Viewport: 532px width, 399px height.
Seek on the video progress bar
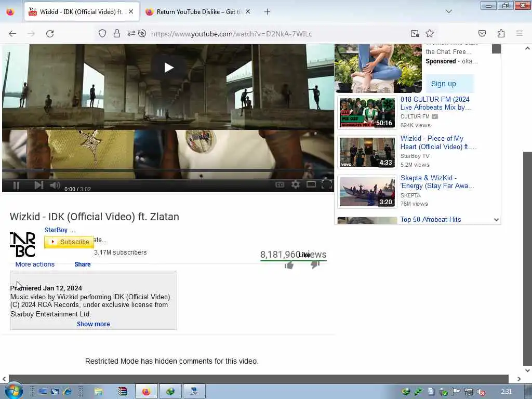(x=168, y=169)
